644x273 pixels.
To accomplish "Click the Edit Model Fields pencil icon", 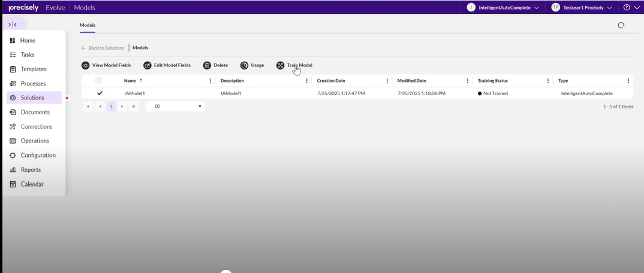I will point(148,66).
